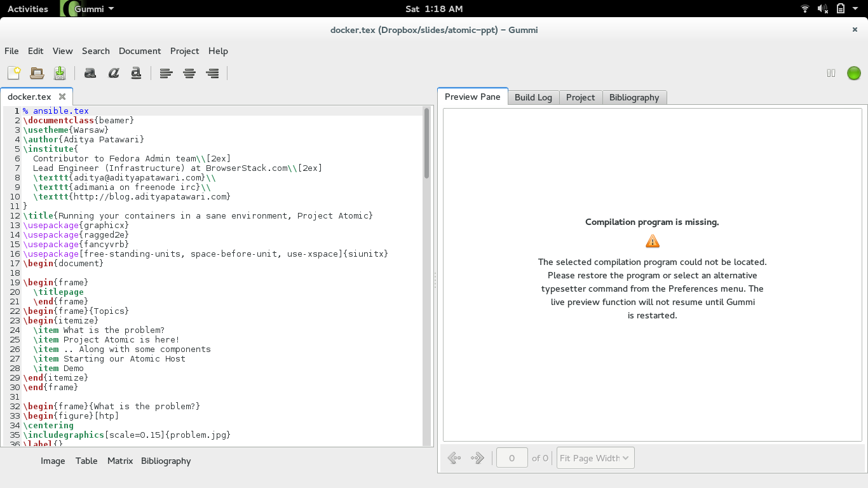Apply underline formatting from the toolbar

pyautogui.click(x=136, y=73)
